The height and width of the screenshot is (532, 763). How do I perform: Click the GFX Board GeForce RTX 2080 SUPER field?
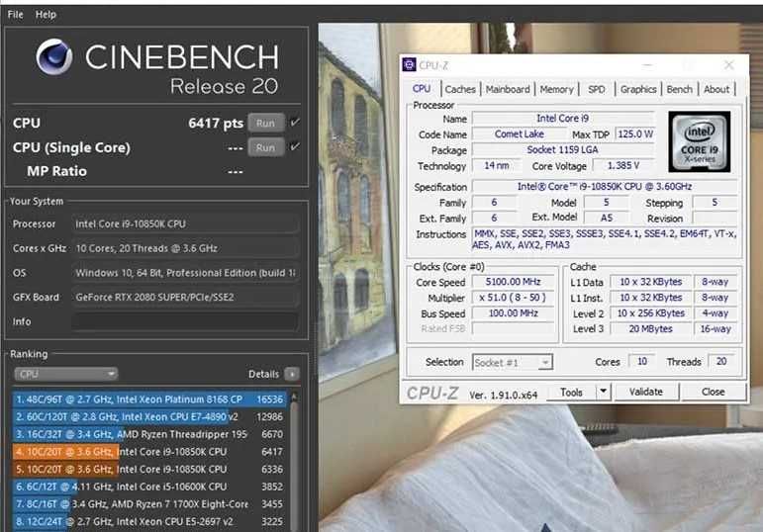(x=185, y=297)
